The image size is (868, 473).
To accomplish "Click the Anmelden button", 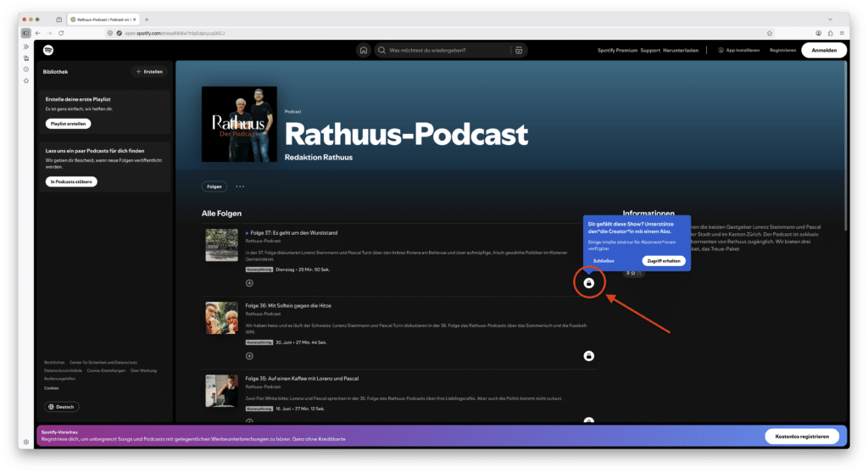I will [x=824, y=50].
